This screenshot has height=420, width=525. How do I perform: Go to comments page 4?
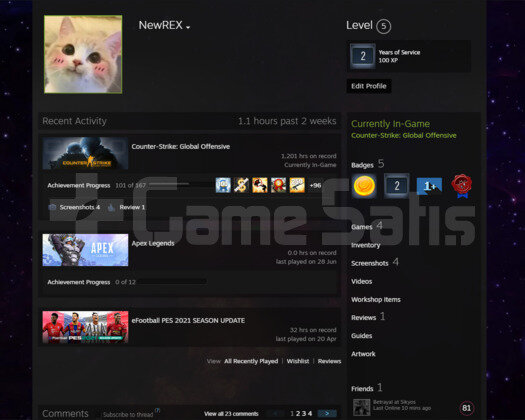(x=310, y=414)
